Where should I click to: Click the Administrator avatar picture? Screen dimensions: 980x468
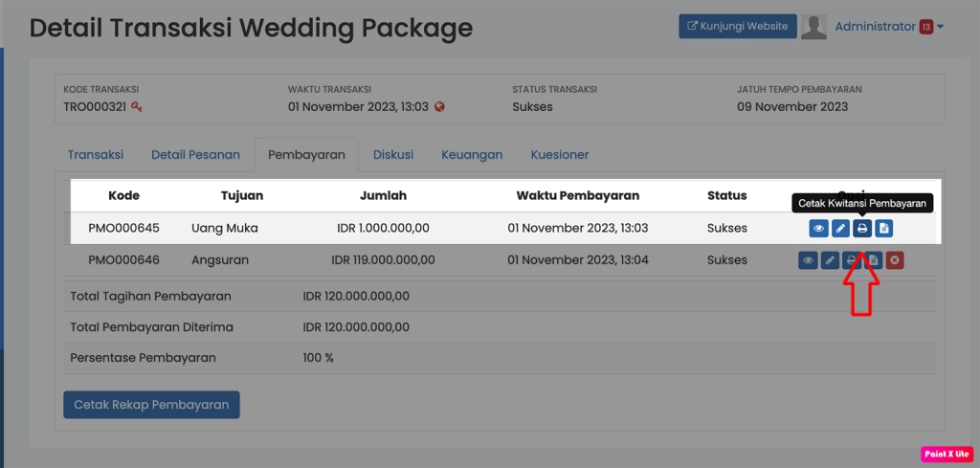(813, 27)
